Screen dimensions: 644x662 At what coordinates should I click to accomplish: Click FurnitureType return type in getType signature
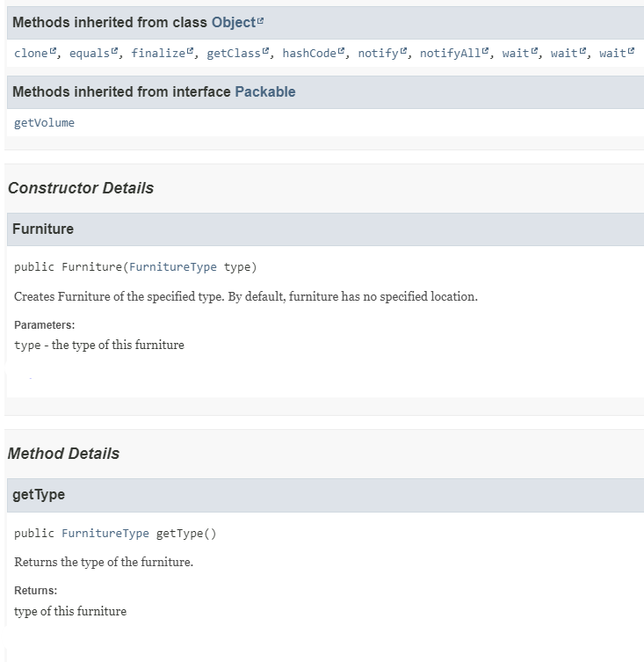tap(105, 534)
